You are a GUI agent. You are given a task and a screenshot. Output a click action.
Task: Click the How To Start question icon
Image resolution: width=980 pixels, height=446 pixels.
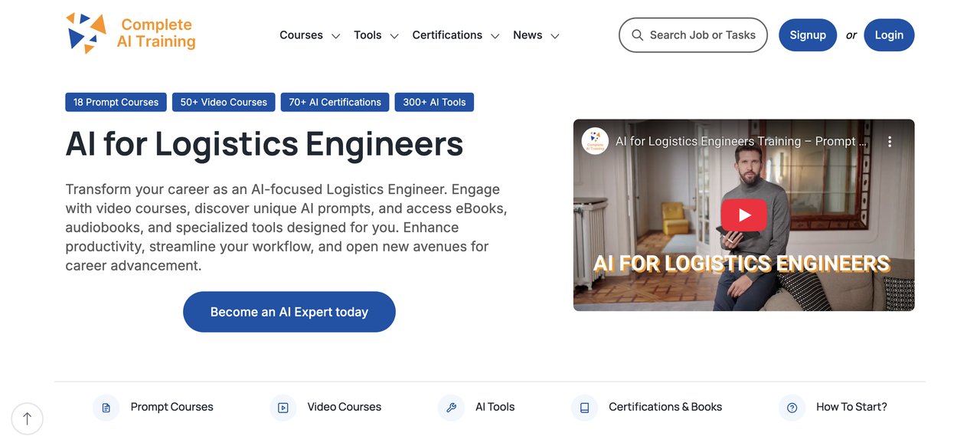point(792,408)
